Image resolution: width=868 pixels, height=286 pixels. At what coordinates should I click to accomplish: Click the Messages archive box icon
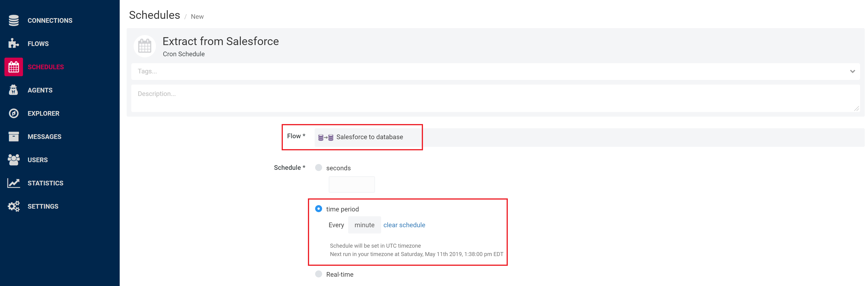tap(13, 136)
